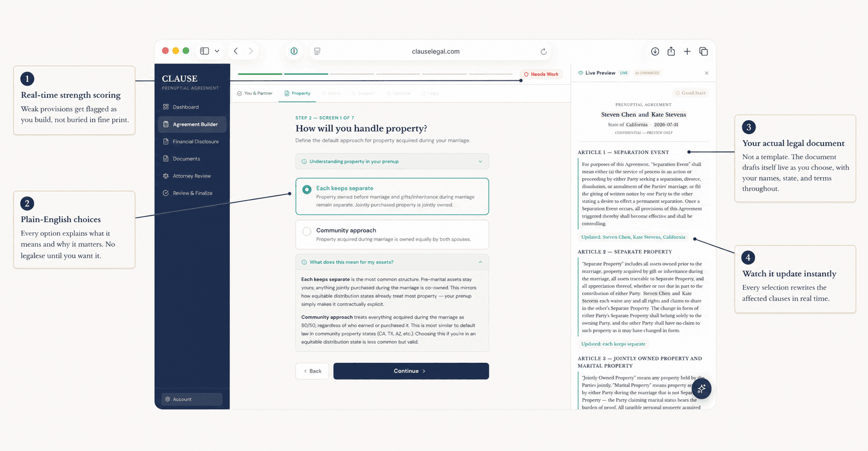This screenshot has height=451, width=868.
Task: Click the AI sparkle floating button
Action: [701, 389]
